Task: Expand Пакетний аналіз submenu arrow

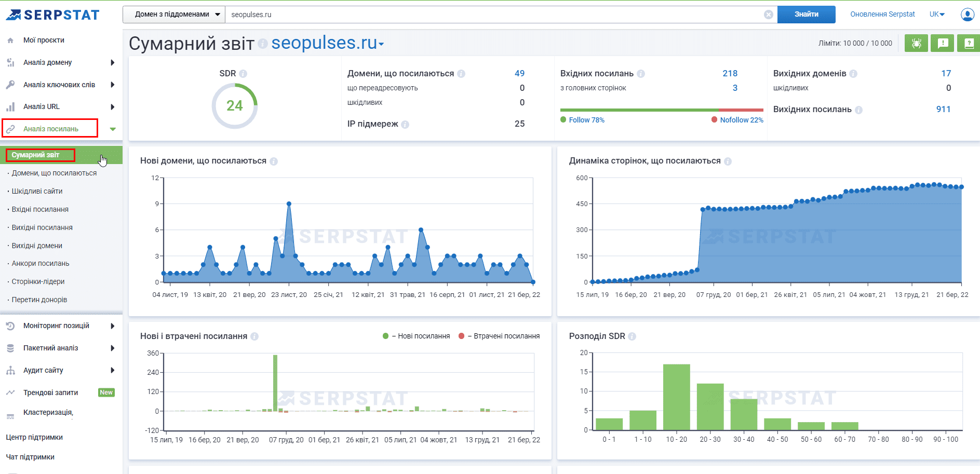Action: click(x=113, y=348)
